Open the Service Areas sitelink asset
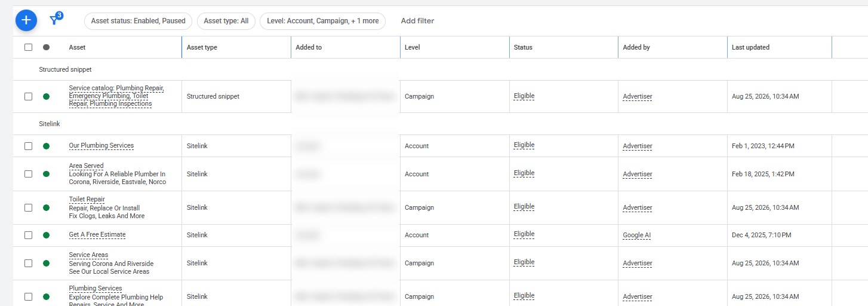Viewport: 868px width, 306px height. [x=88, y=255]
